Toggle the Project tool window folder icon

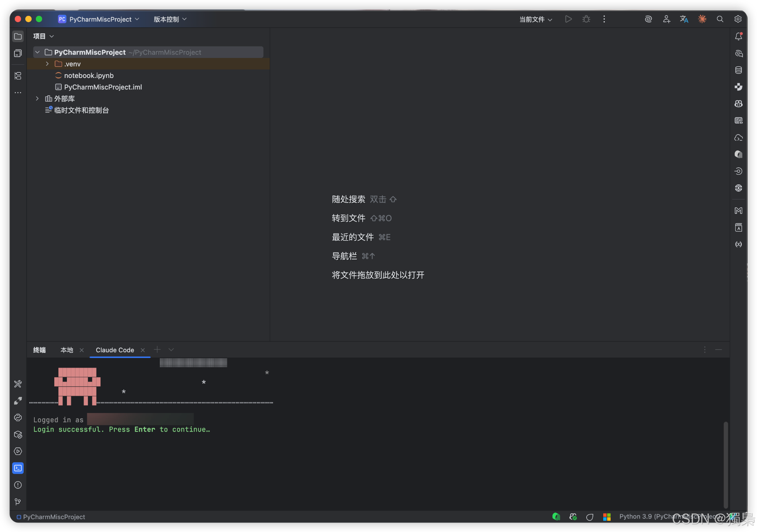18,36
